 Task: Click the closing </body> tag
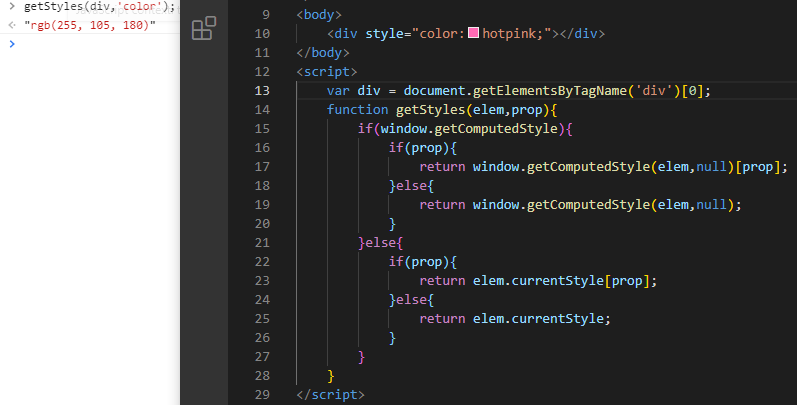click(x=323, y=53)
